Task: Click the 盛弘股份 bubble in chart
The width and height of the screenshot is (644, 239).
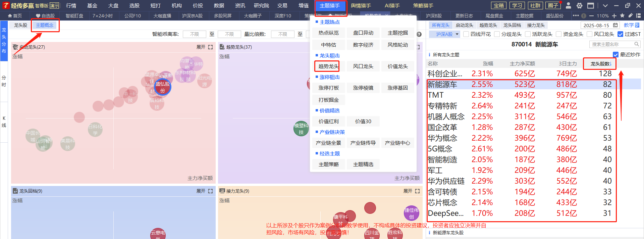Action: pyautogui.click(x=163, y=87)
